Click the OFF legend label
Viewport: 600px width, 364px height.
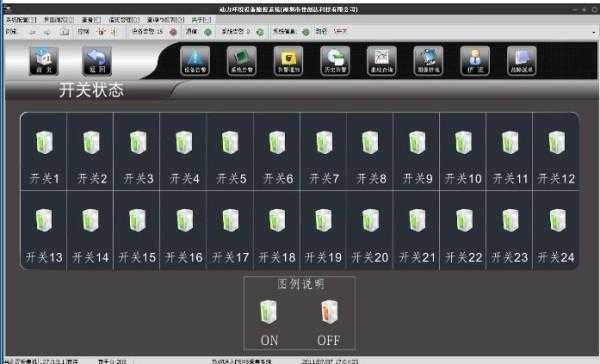pos(329,340)
